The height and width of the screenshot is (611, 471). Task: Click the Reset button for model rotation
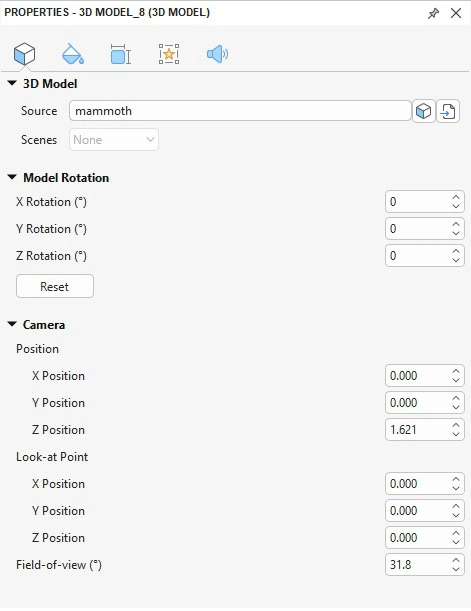[x=55, y=286]
